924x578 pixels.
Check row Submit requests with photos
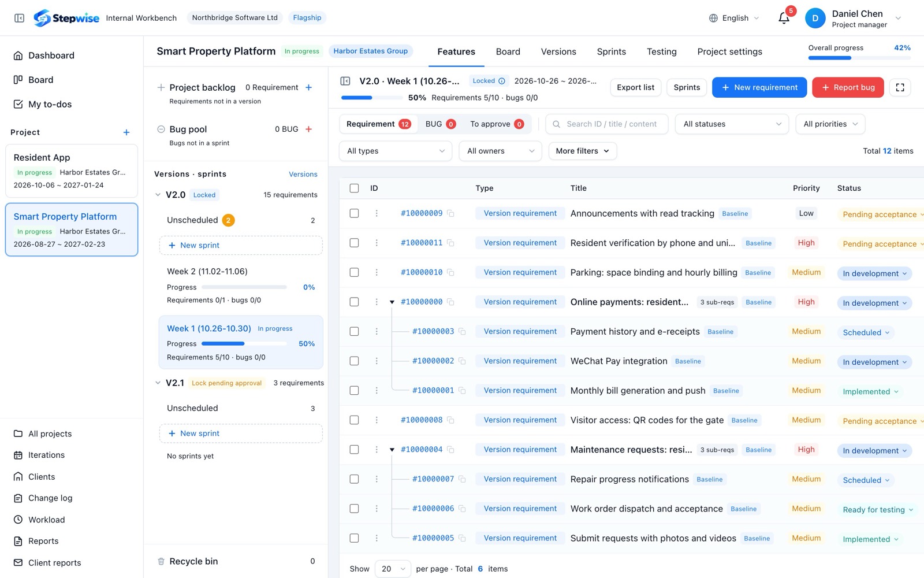click(x=354, y=538)
